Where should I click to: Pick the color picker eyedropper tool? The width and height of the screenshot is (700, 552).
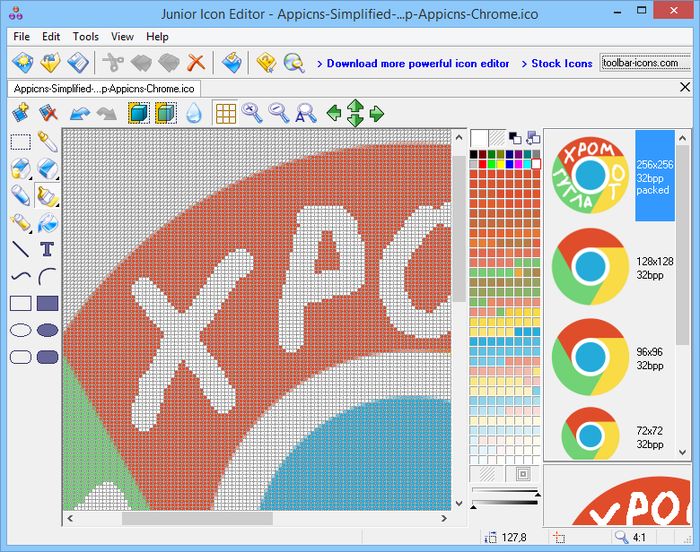pos(47,142)
